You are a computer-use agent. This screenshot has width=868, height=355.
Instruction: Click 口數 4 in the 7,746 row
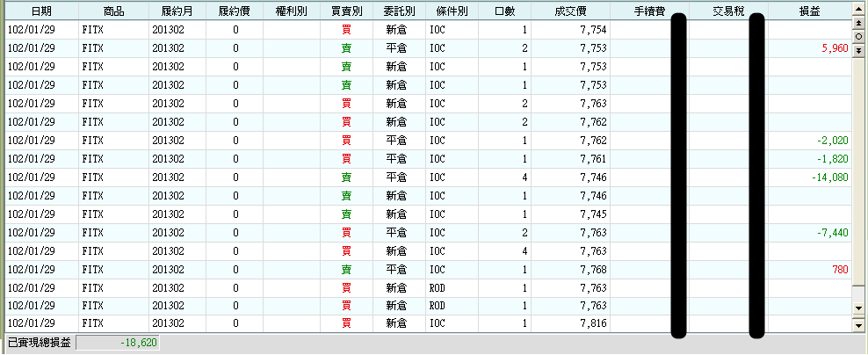(x=524, y=177)
